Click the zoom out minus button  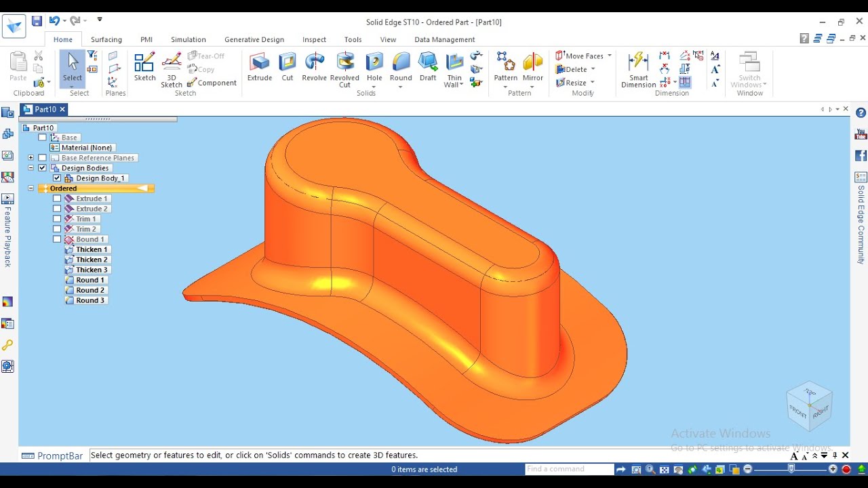pos(748,469)
